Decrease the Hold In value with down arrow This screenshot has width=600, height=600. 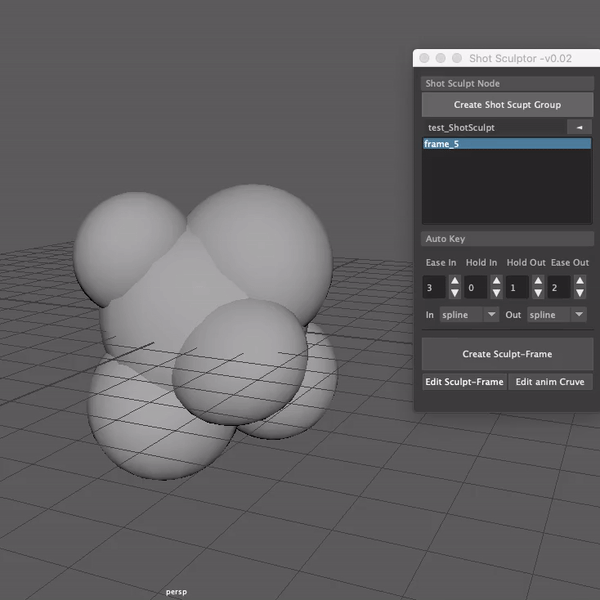(x=496, y=293)
